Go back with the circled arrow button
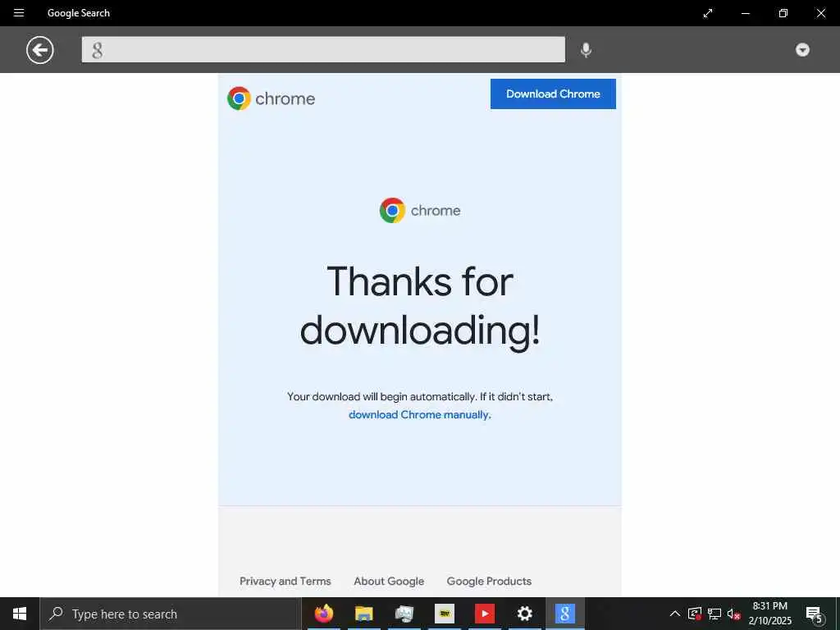This screenshot has width=840, height=630. (x=40, y=50)
